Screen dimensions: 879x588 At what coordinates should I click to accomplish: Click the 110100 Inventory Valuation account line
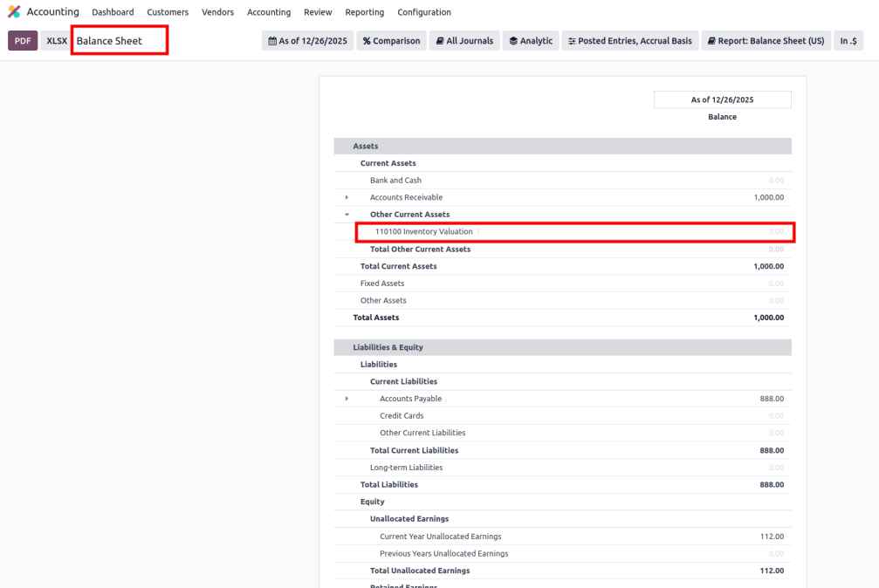coord(424,232)
